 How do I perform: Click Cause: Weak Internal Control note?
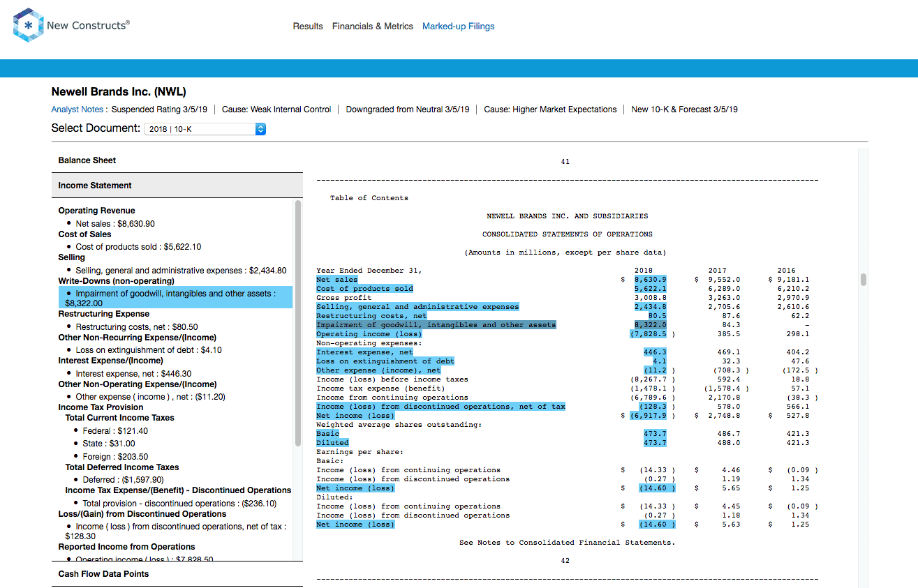pyautogui.click(x=276, y=110)
